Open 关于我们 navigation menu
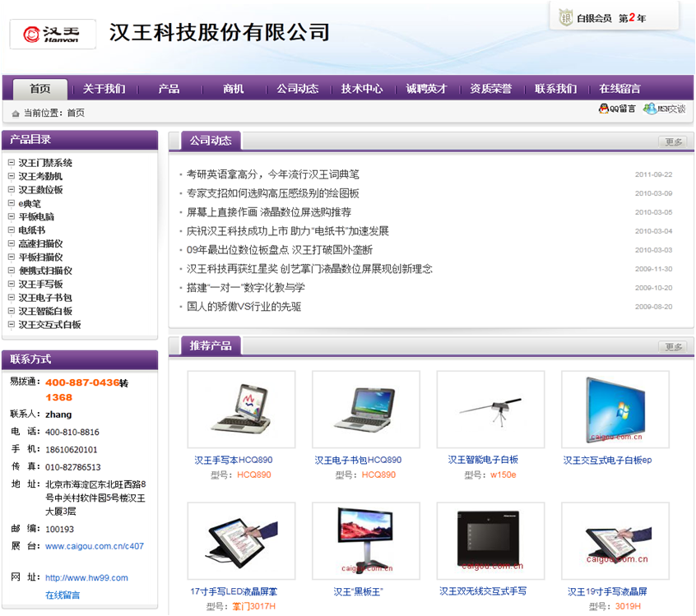Image resolution: width=696 pixels, height=616 pixels. click(x=104, y=89)
